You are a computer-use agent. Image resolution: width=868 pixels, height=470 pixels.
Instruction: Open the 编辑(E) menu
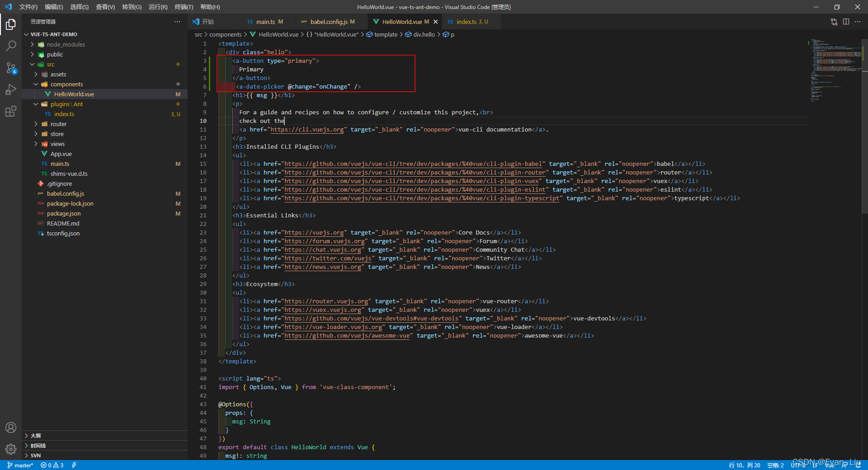tap(54, 7)
